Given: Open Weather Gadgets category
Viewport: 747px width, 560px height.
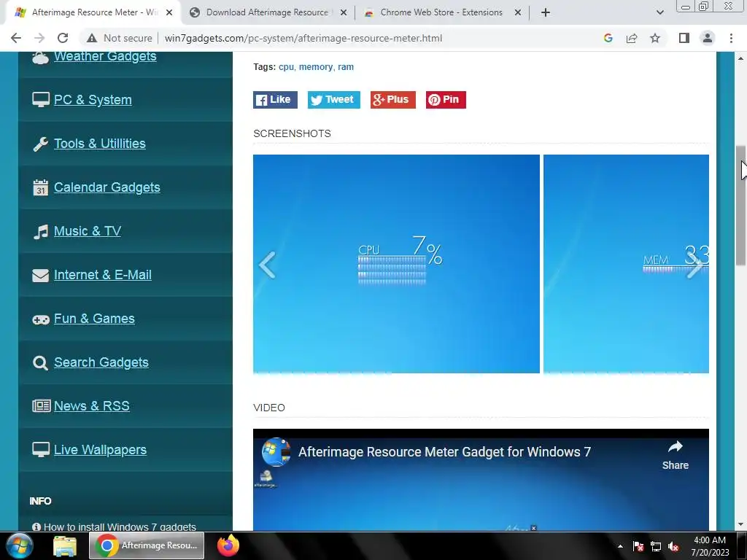Looking at the screenshot, I should [x=105, y=56].
